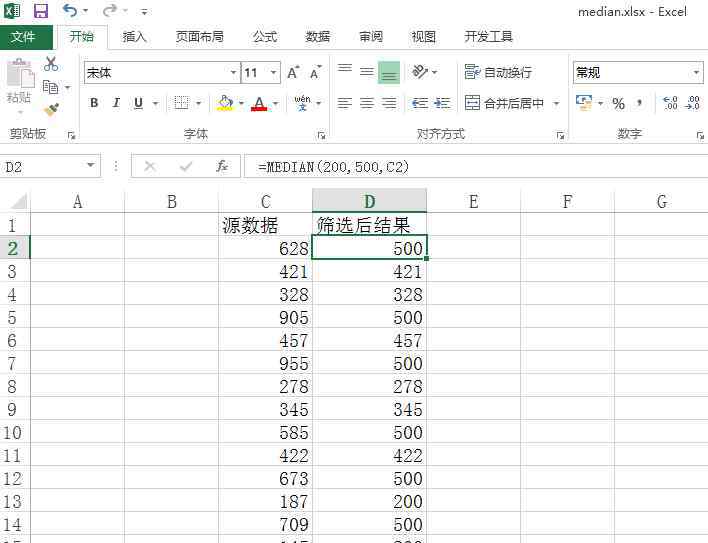Viewport: 708px width, 543px height.
Task: Click the Insert Function fx icon
Action: [x=222, y=166]
